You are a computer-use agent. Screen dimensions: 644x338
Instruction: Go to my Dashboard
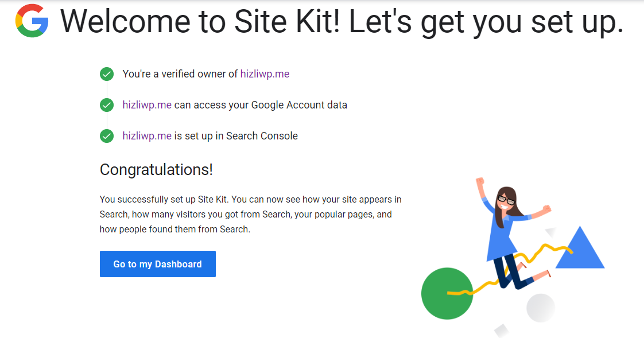pyautogui.click(x=158, y=264)
